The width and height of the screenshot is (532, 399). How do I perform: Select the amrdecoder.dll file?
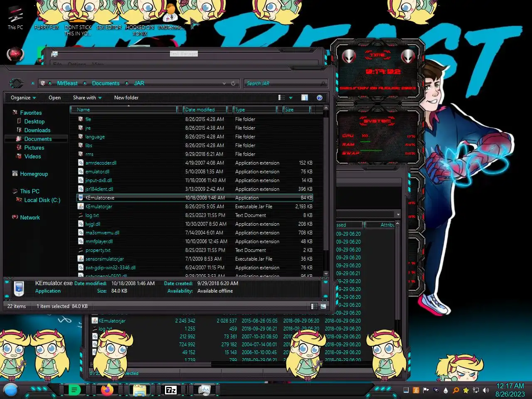click(195, 163)
